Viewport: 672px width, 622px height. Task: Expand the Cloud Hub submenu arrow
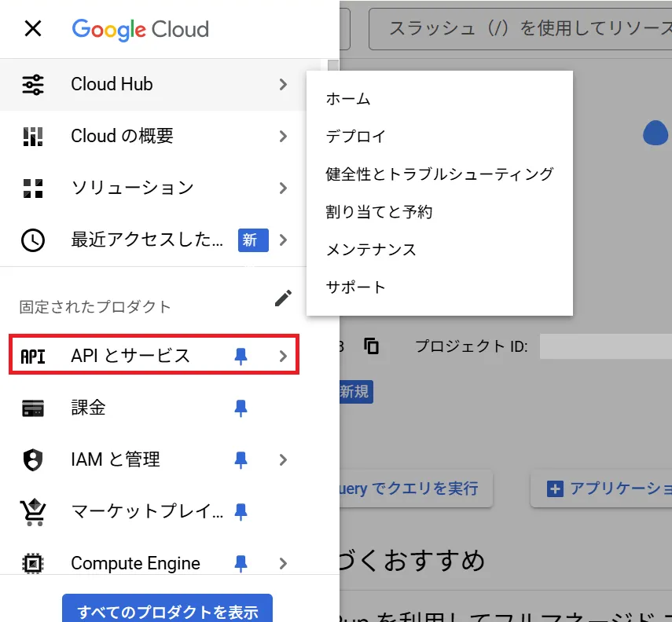tap(283, 84)
